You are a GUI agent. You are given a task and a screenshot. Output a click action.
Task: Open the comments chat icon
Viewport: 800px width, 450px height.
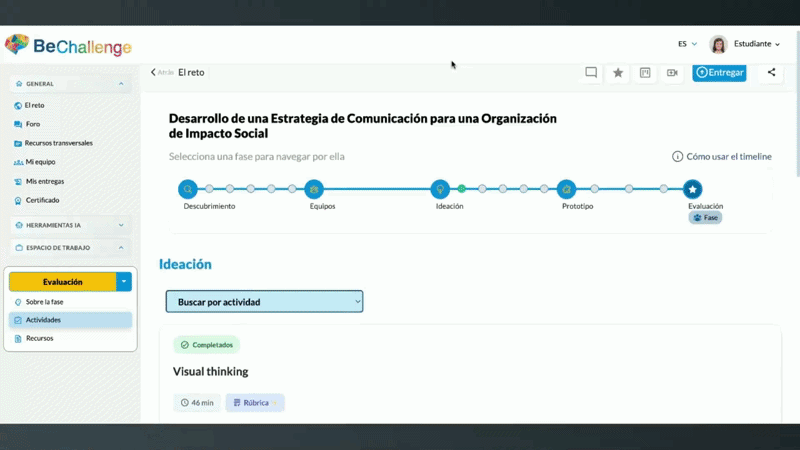coord(591,72)
